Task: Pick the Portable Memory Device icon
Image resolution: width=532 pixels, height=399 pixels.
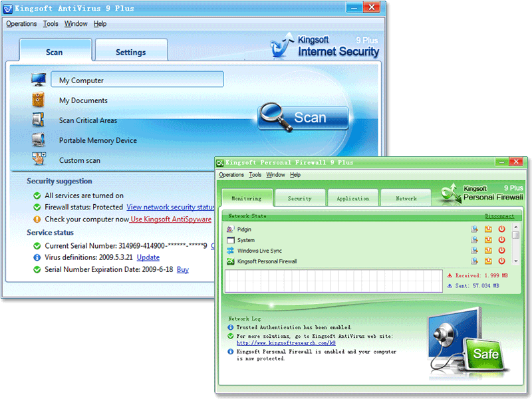Action: (x=38, y=140)
